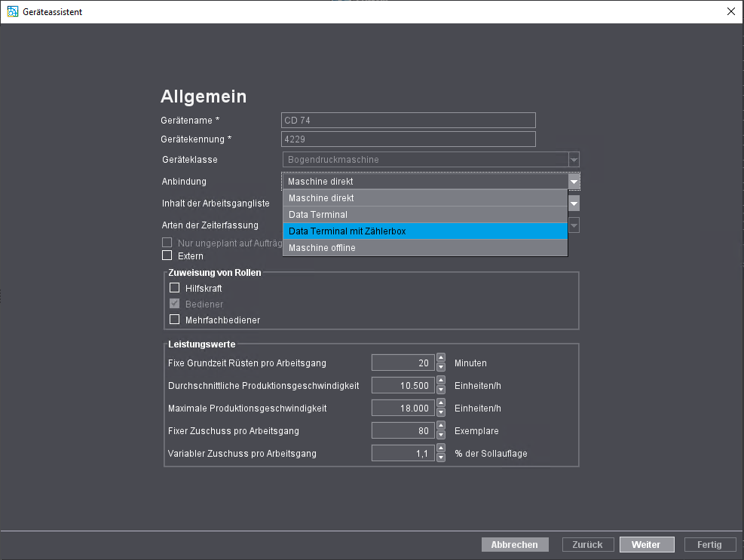Choose 'Data Terminal mit Zählerbox' option
Image resolution: width=744 pixels, height=560 pixels.
click(425, 231)
